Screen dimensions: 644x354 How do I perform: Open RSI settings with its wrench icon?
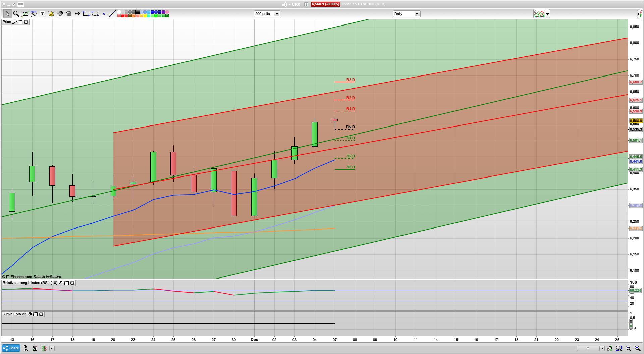(x=61, y=283)
